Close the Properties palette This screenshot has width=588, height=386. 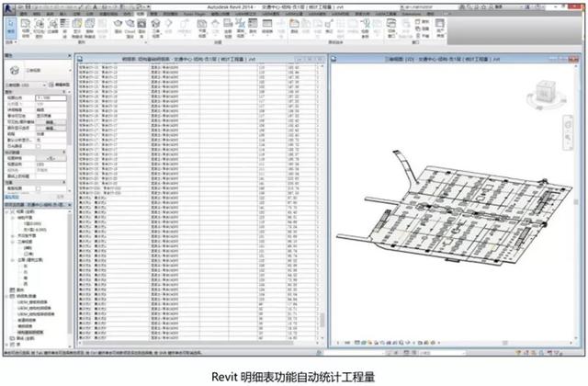click(x=70, y=55)
